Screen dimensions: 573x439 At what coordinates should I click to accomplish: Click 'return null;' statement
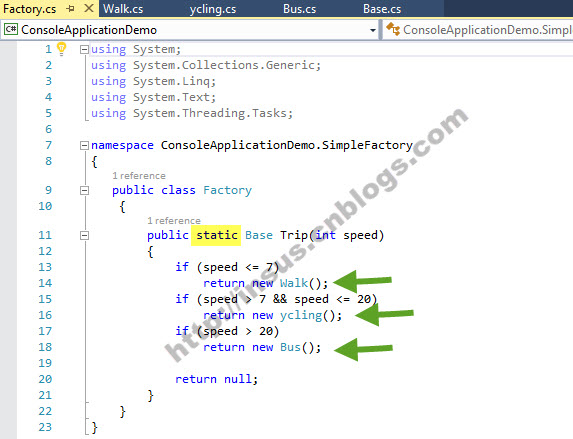216,379
